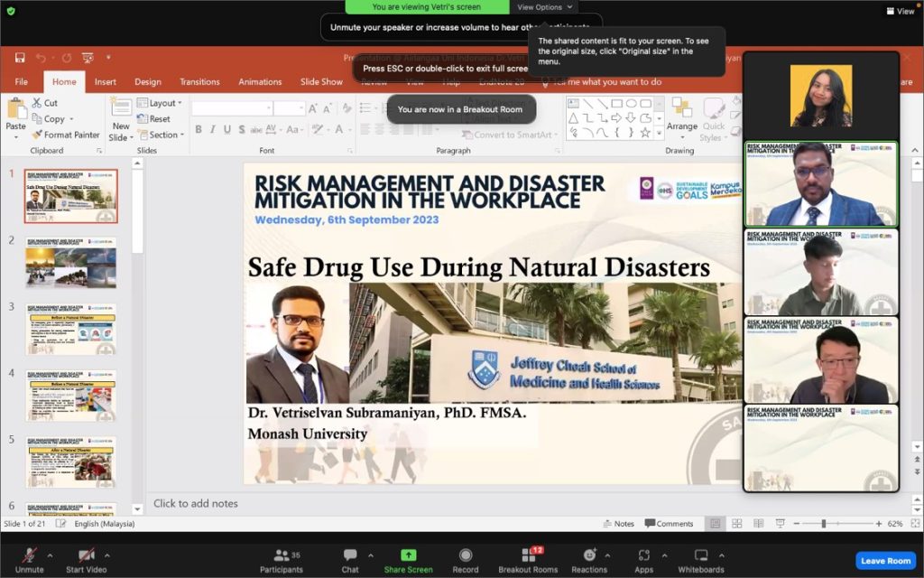This screenshot has width=924, height=578.
Task: Open the font name combo box
Action: [x=232, y=108]
